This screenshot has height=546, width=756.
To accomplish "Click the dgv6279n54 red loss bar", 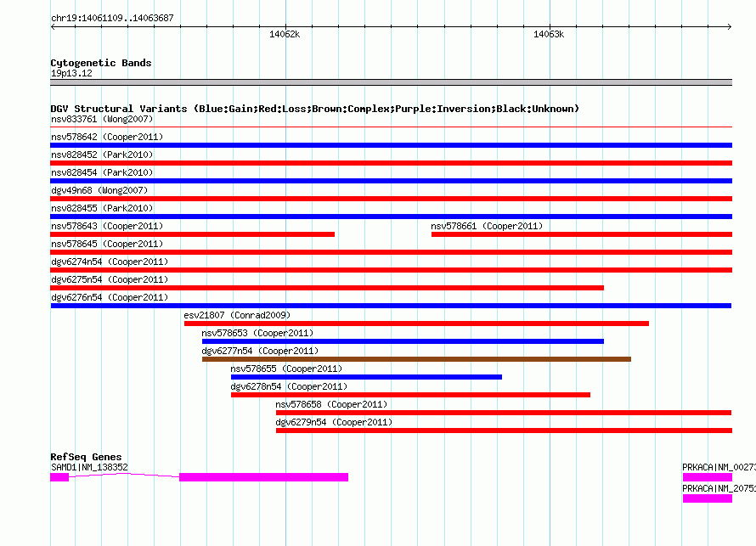I will 504,431.
